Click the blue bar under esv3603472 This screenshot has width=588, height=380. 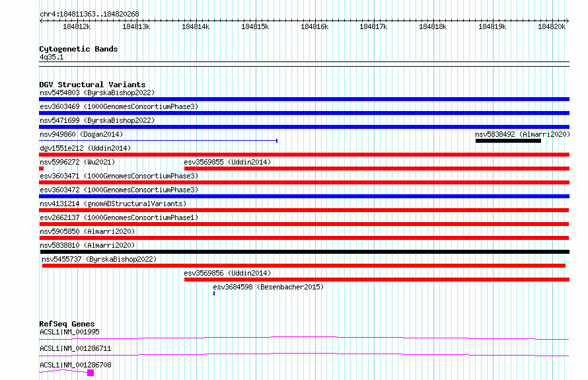coord(304,196)
